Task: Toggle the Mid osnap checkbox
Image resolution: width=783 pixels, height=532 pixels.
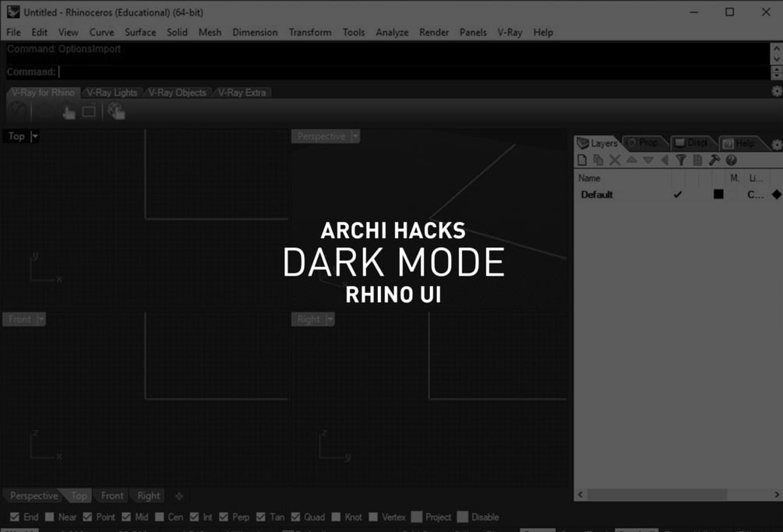Action: click(126, 517)
